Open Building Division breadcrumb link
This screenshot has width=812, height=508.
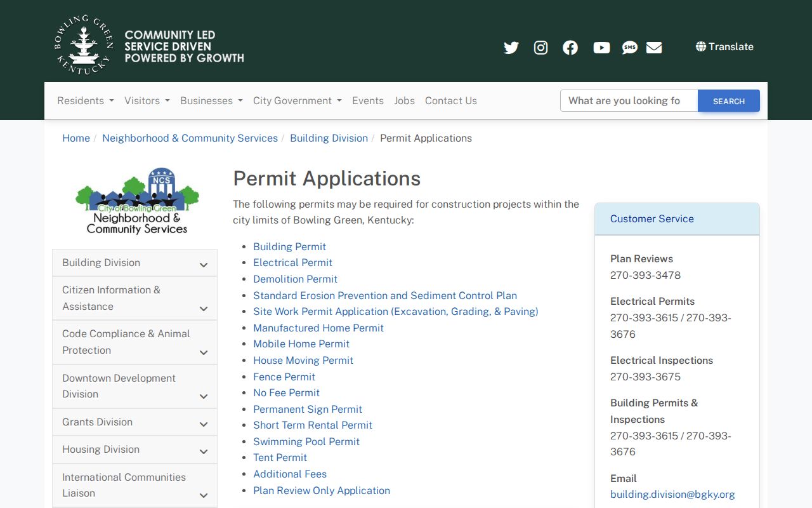[329, 138]
